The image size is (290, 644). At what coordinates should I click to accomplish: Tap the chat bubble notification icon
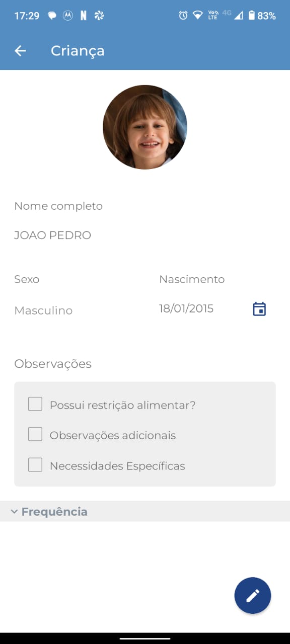coord(52,16)
